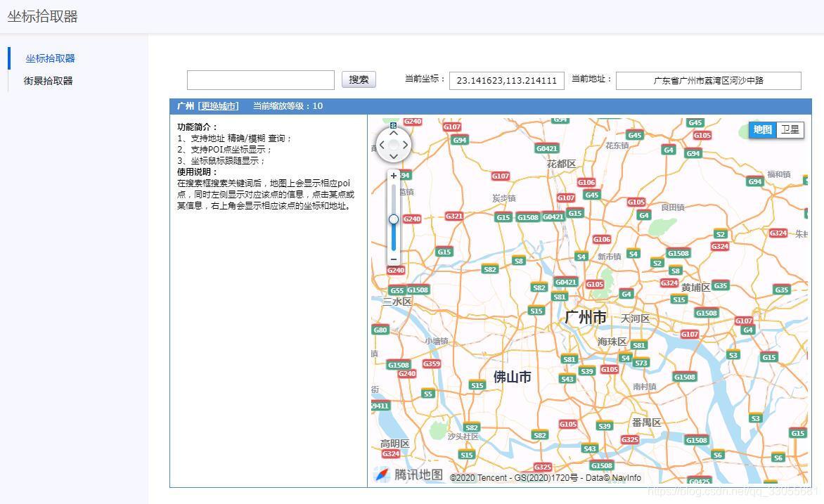Viewport: 824px width, 504px height.
Task: Click the 当前缩放等级:10 text
Action: tap(288, 105)
